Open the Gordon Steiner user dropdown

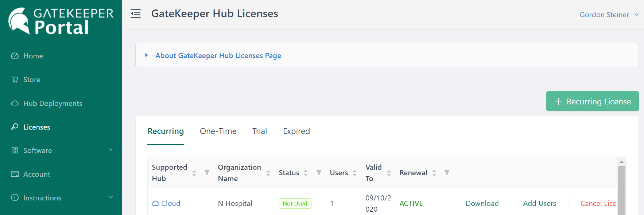pos(609,15)
